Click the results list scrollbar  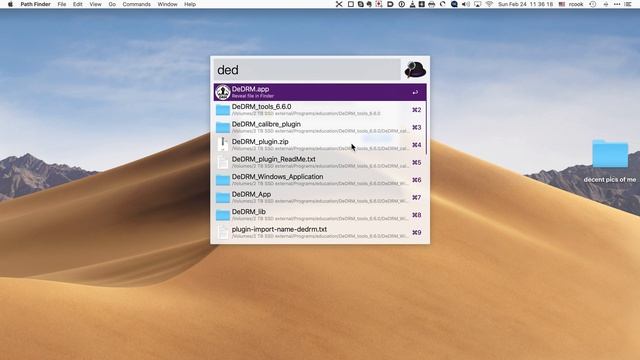[426, 119]
